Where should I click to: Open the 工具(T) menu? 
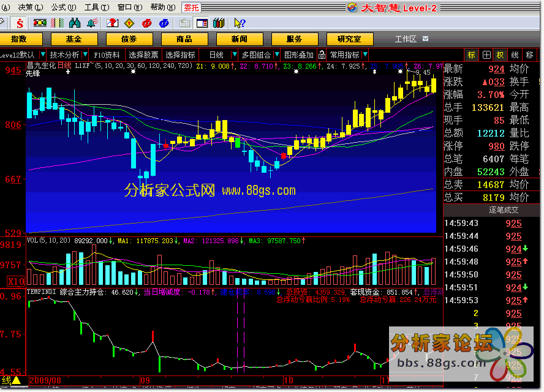(x=97, y=7)
